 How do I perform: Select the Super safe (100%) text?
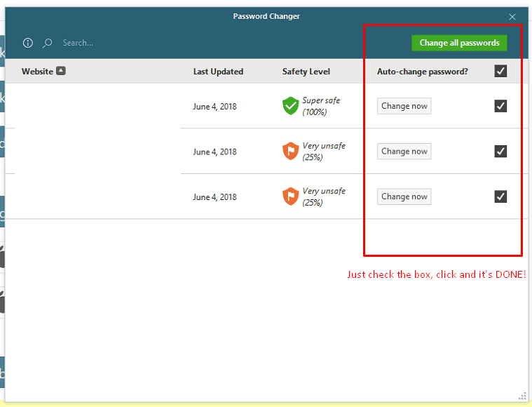click(320, 106)
